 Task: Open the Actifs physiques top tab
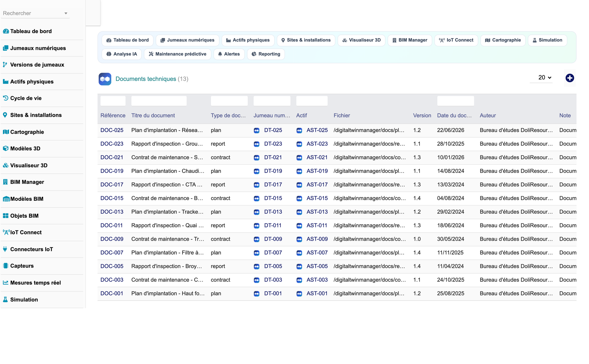(248, 40)
